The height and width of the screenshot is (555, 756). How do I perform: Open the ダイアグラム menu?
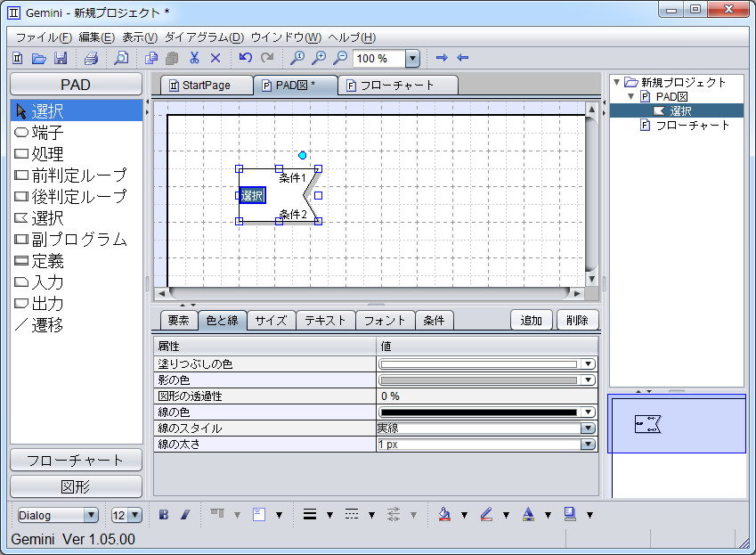[x=204, y=37]
